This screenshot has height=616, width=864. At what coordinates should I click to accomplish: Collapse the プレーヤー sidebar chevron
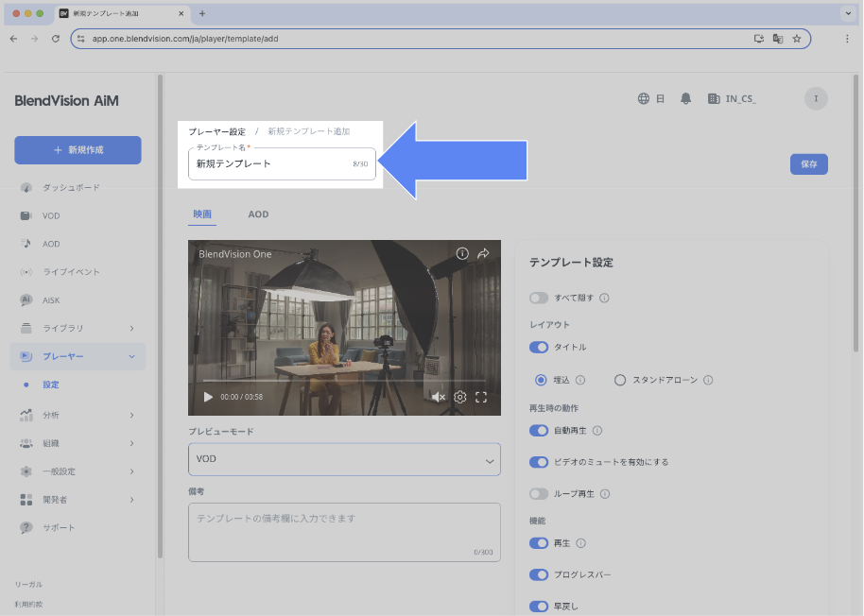tap(131, 357)
